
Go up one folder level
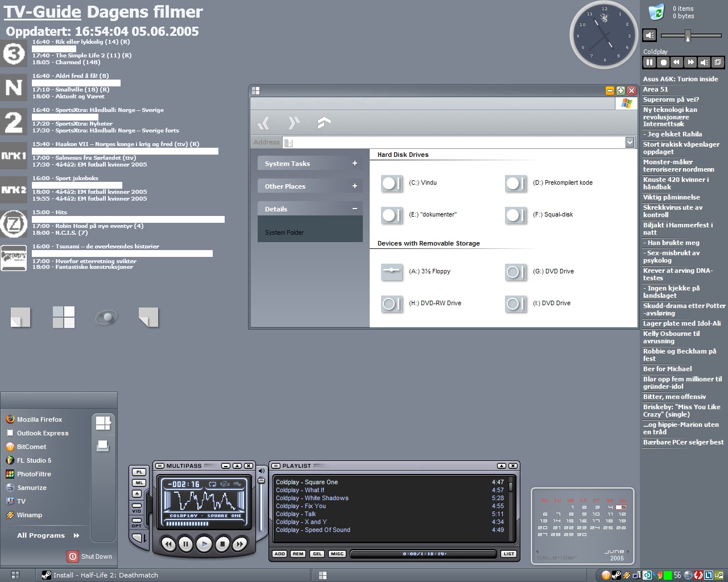pyautogui.click(x=324, y=123)
